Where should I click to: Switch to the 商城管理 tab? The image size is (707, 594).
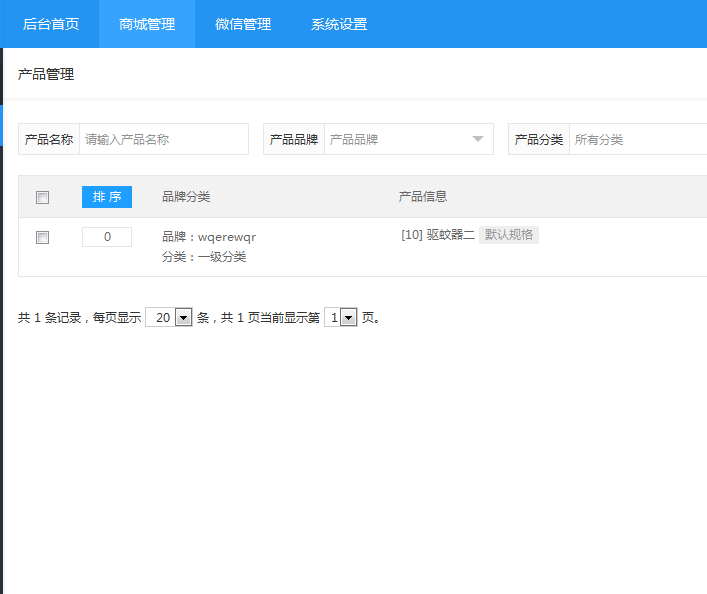(x=147, y=24)
